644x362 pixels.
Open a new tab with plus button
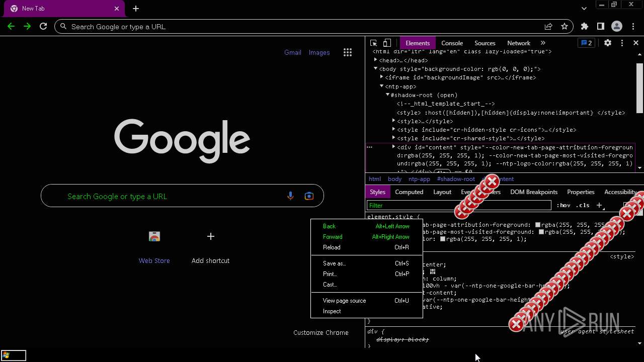click(136, 9)
